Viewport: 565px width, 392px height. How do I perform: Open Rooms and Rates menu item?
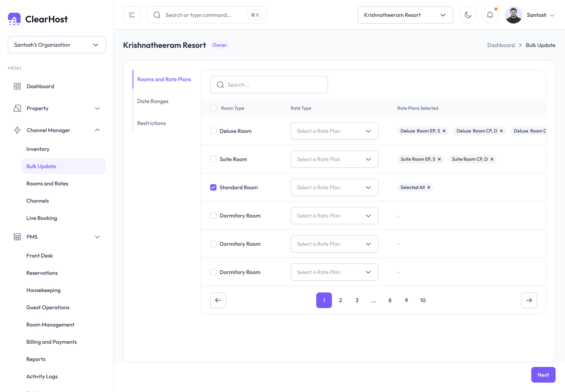(47, 183)
